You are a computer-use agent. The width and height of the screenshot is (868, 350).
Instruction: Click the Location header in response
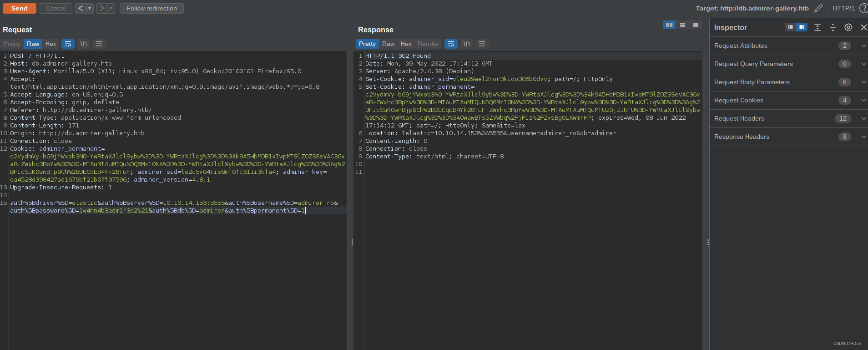[x=490, y=133]
